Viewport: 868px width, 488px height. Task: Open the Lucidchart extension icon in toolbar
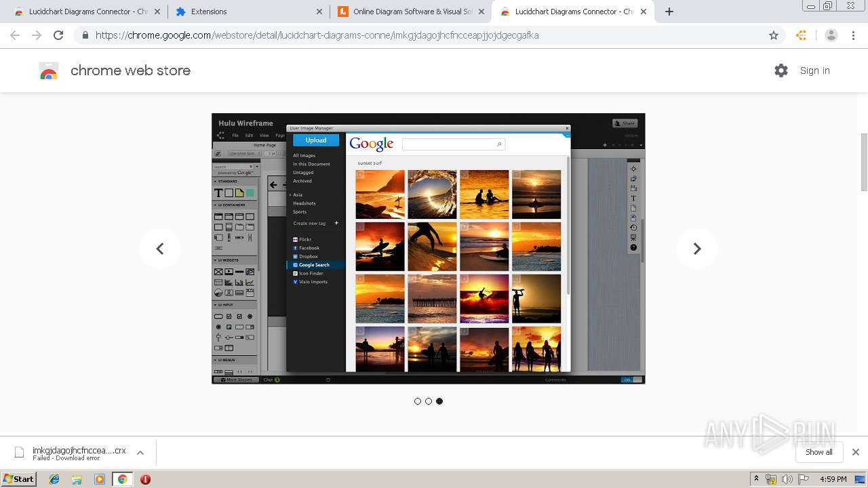[802, 35]
